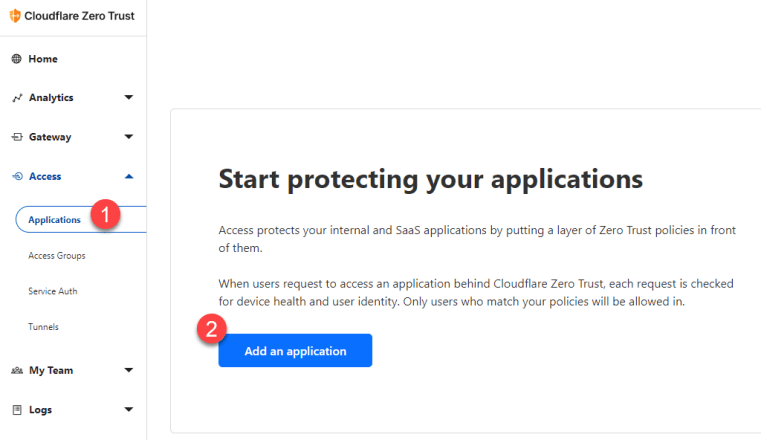Click the Logs document icon
The image size is (761, 440).
coord(17,410)
